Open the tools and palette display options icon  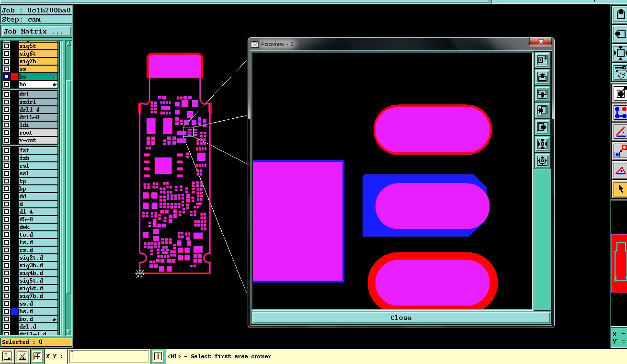pos(620,72)
